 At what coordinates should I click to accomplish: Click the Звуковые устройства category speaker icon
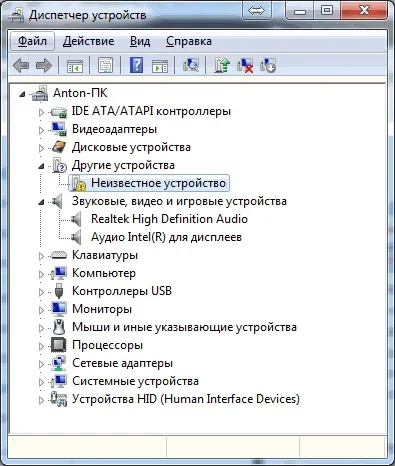click(x=57, y=201)
